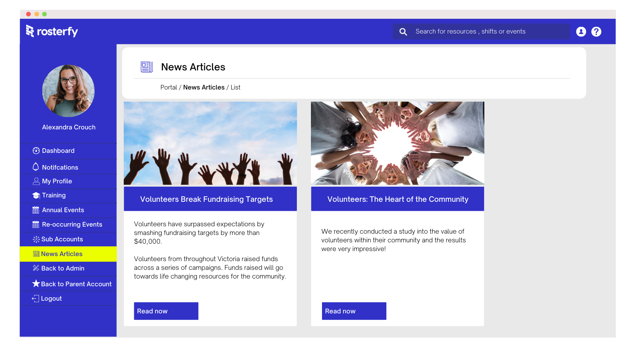Click the My Profile person icon

36,181
